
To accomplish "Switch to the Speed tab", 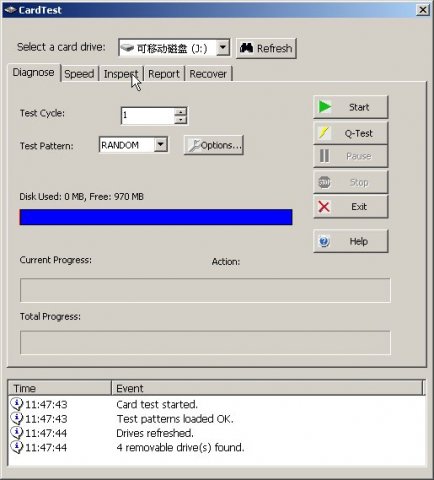I will tap(79, 74).
